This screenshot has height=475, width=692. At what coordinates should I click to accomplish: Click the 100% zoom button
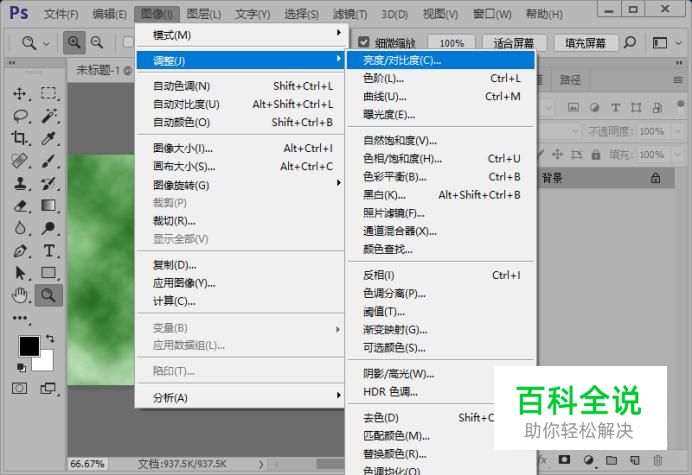coord(451,43)
